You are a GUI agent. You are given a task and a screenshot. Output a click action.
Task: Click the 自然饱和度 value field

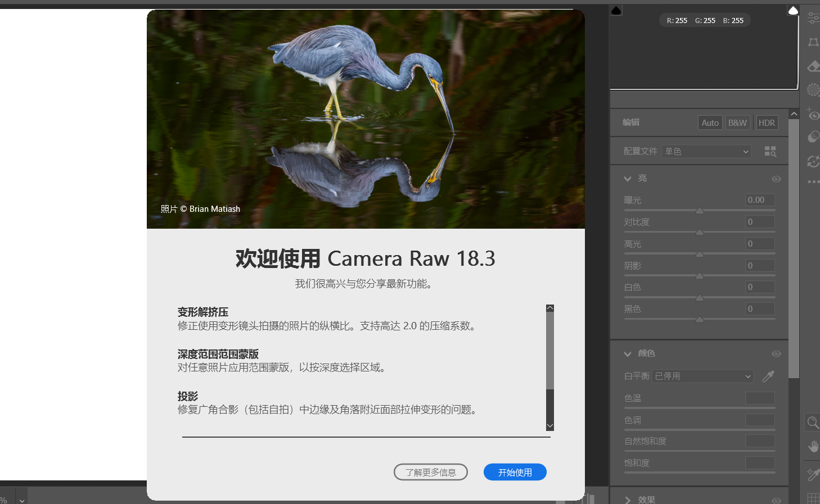pos(760,441)
